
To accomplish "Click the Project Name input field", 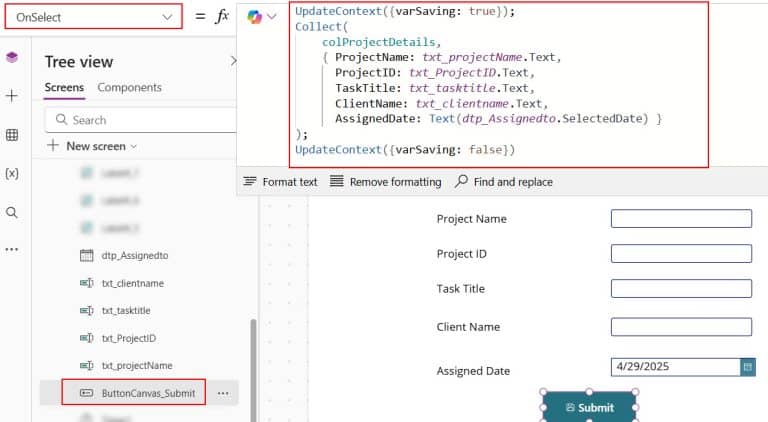I will [681, 219].
